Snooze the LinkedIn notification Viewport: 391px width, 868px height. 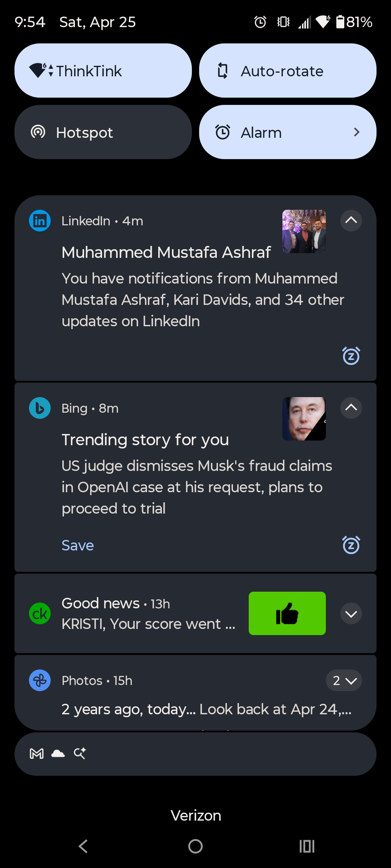[351, 356]
